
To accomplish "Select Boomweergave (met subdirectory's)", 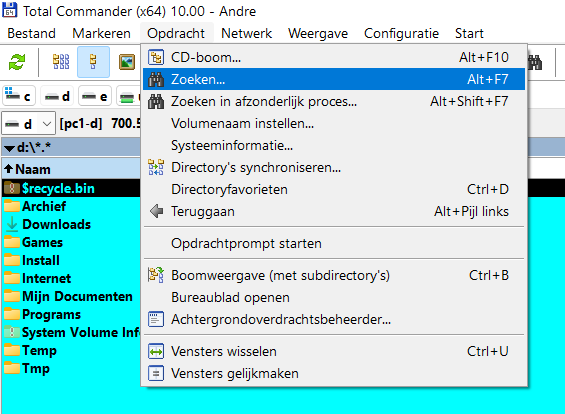I will click(334, 276).
